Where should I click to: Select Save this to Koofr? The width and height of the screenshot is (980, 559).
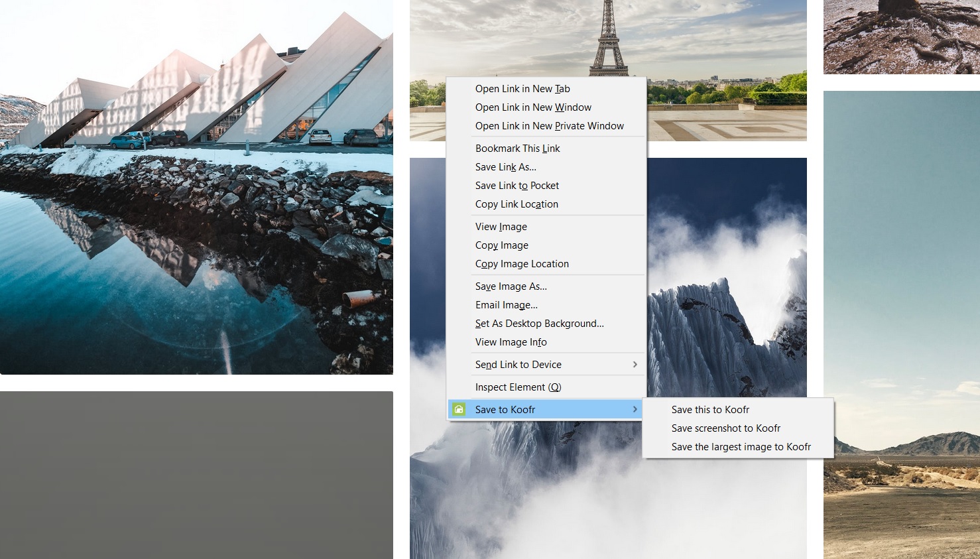(x=710, y=409)
